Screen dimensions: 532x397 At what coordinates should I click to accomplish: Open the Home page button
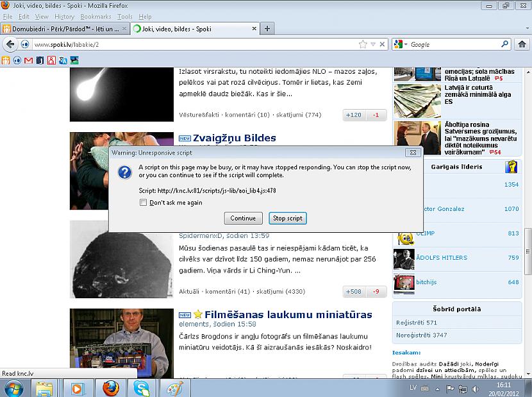(x=522, y=44)
